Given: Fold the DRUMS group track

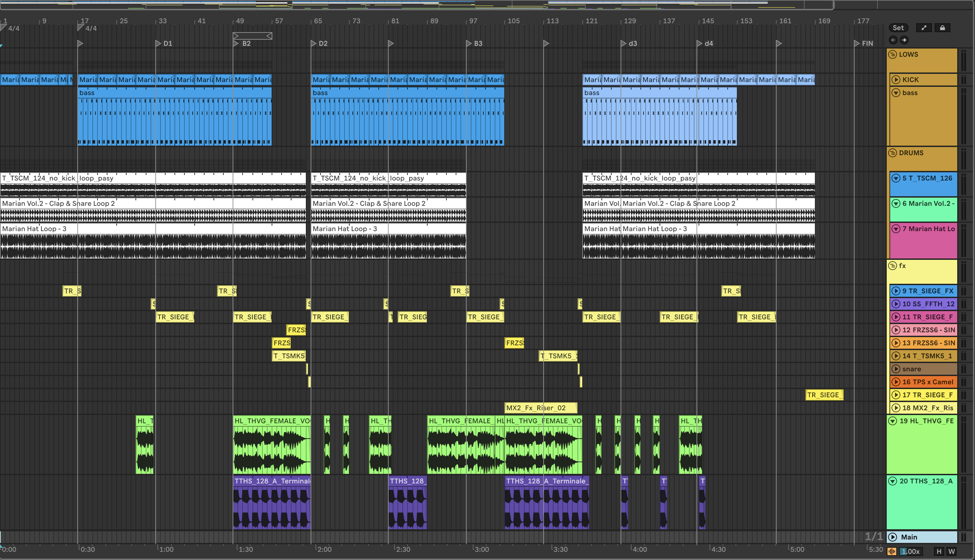Looking at the screenshot, I should coord(893,153).
